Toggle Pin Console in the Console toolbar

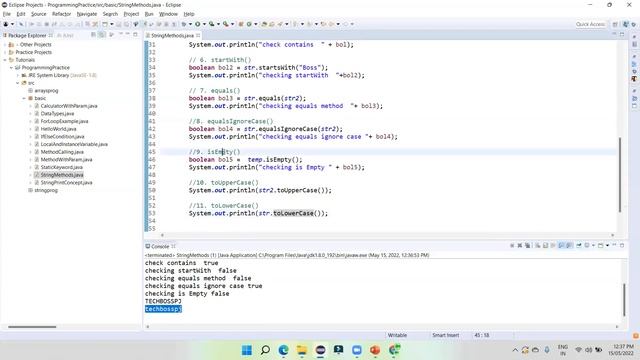[579, 246]
